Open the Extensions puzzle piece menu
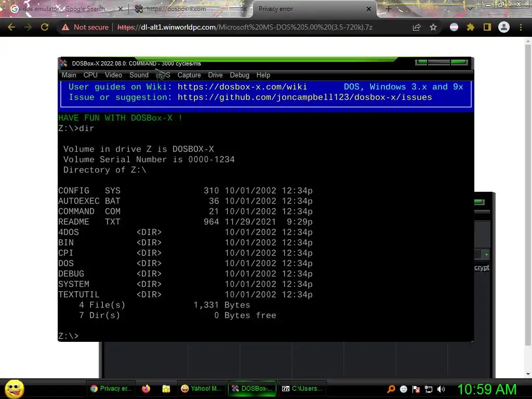 (471, 27)
